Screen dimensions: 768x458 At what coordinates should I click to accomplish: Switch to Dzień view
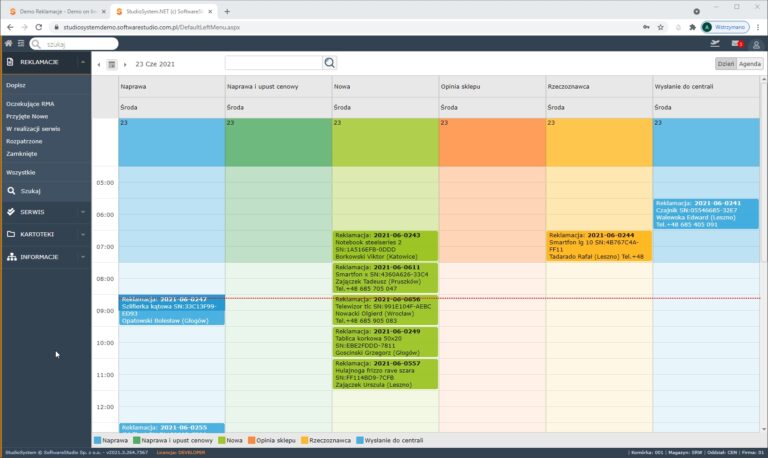pyautogui.click(x=725, y=63)
